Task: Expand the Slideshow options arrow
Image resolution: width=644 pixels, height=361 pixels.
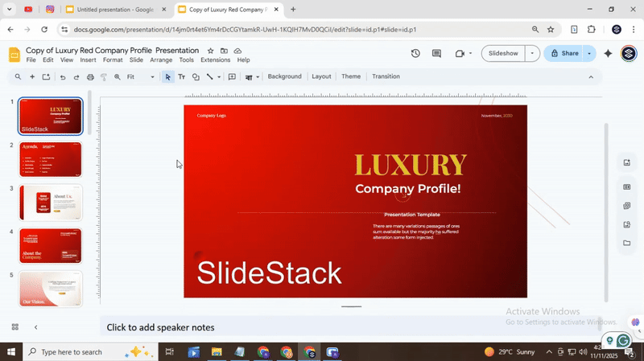Action: 531,54
